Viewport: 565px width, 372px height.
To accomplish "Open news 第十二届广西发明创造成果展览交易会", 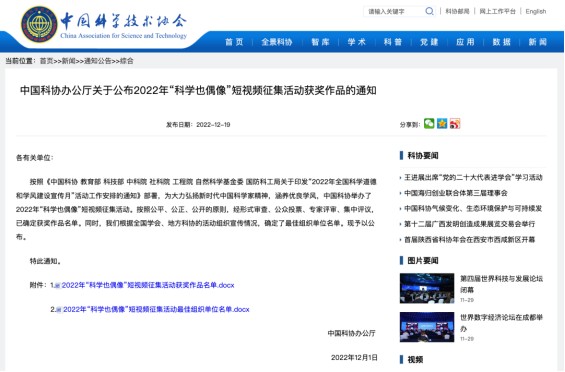I will pyautogui.click(x=470, y=224).
